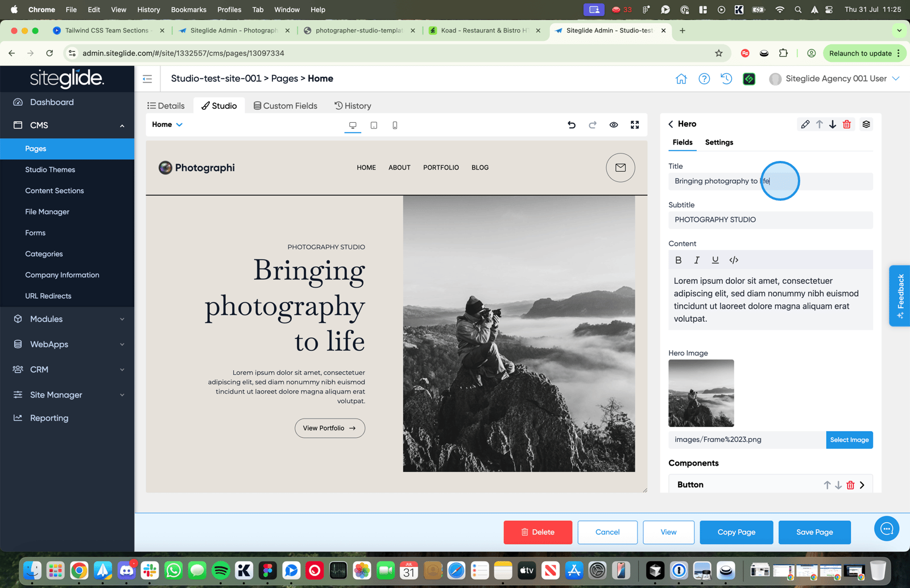This screenshot has width=910, height=588.
Task: Click the pencil edit icon beside Hero
Action: point(805,124)
